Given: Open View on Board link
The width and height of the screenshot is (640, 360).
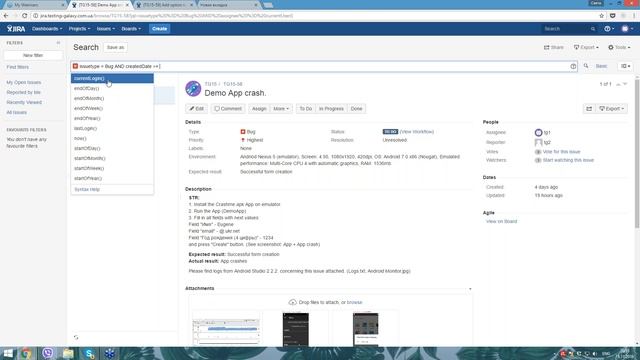Looking at the screenshot, I should [501, 222].
